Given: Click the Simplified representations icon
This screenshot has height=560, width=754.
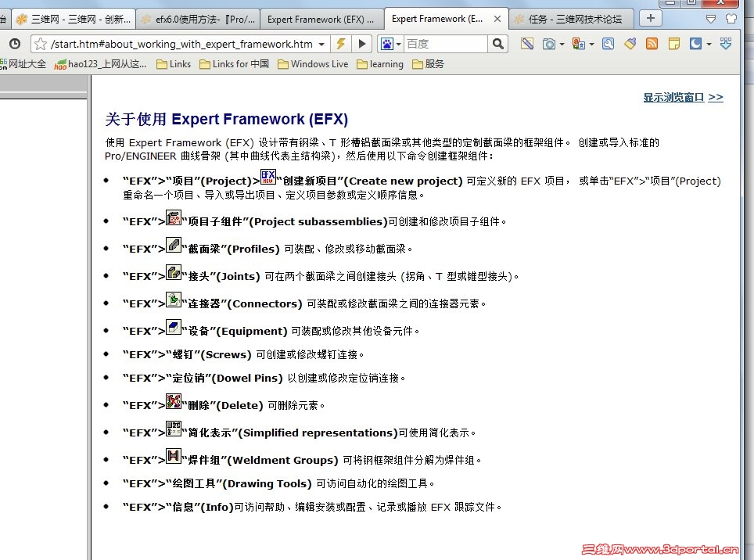Looking at the screenshot, I should click(x=174, y=429).
